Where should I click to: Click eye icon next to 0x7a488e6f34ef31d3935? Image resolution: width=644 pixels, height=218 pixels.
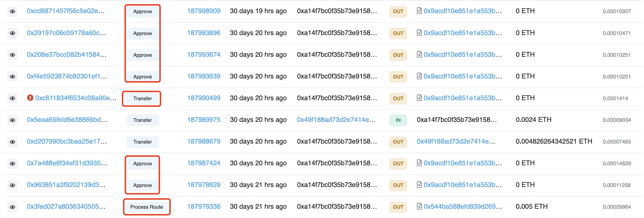point(12,164)
